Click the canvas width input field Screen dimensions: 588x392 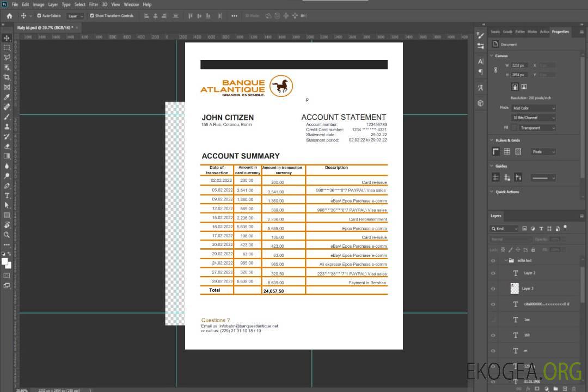(x=519, y=65)
